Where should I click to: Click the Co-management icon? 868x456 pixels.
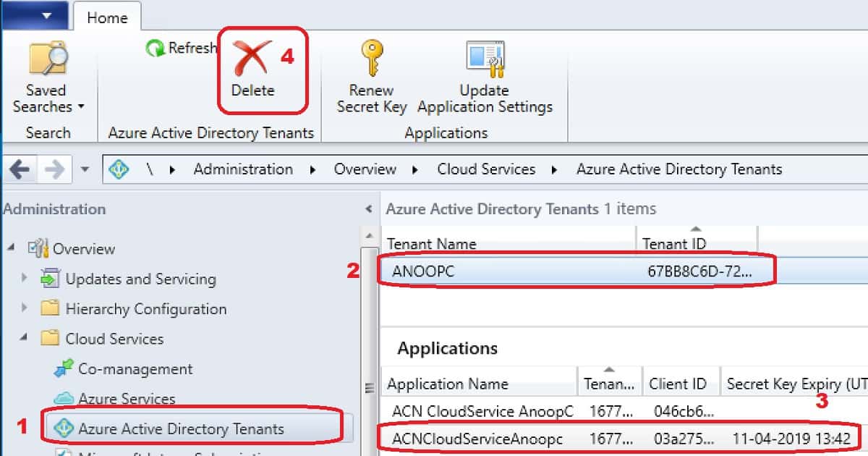64,368
